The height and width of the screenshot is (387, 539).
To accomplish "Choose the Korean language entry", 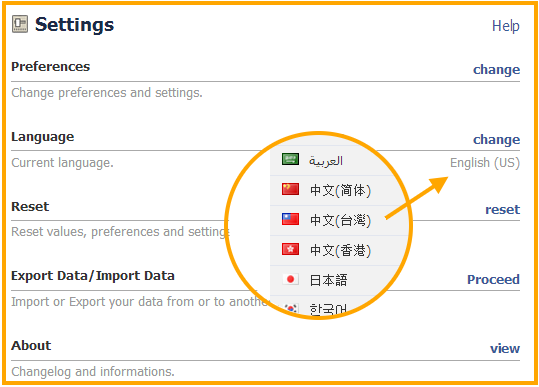I will 328,309.
